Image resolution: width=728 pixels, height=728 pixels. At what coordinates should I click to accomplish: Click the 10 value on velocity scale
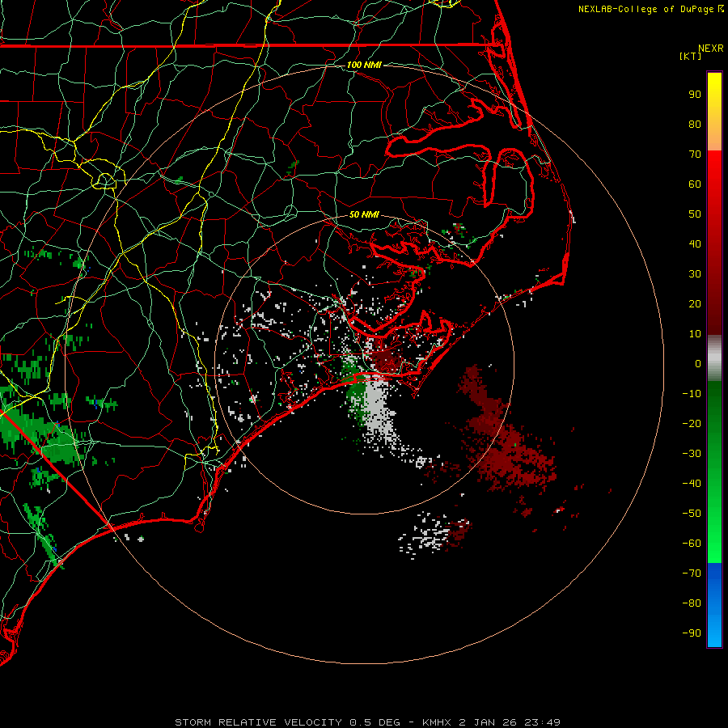pyautogui.click(x=695, y=334)
